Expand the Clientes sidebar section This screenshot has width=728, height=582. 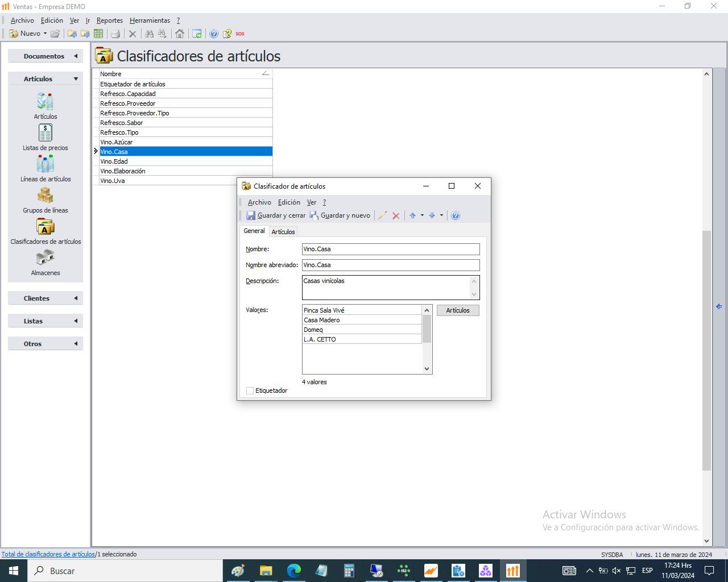[x=45, y=298]
